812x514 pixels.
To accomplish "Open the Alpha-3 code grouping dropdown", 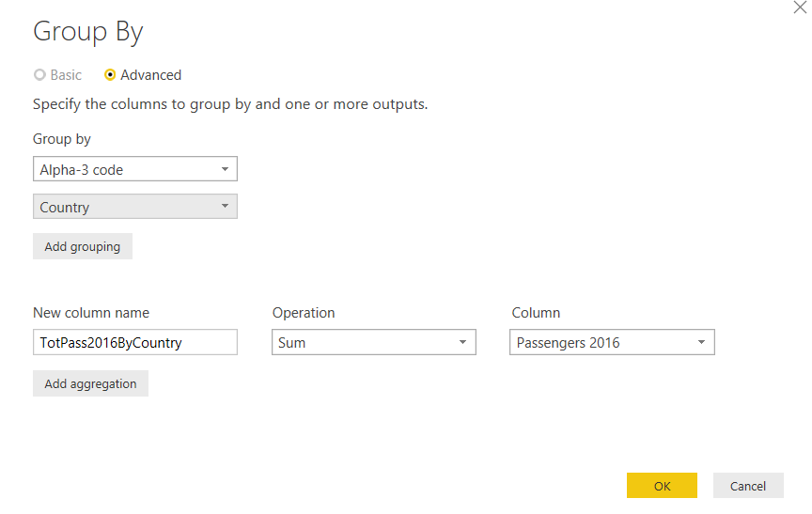I will 134,169.
